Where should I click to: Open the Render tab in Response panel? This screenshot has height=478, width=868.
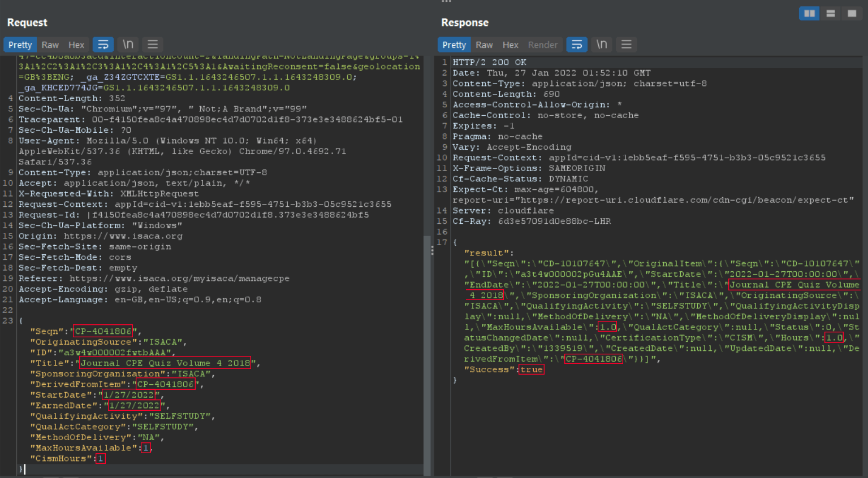coord(543,45)
